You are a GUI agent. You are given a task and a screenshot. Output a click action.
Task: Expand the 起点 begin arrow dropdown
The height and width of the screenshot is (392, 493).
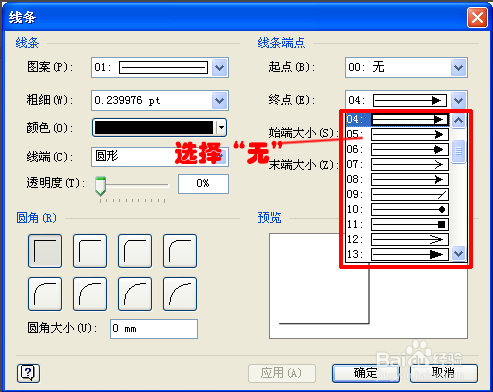(x=459, y=68)
